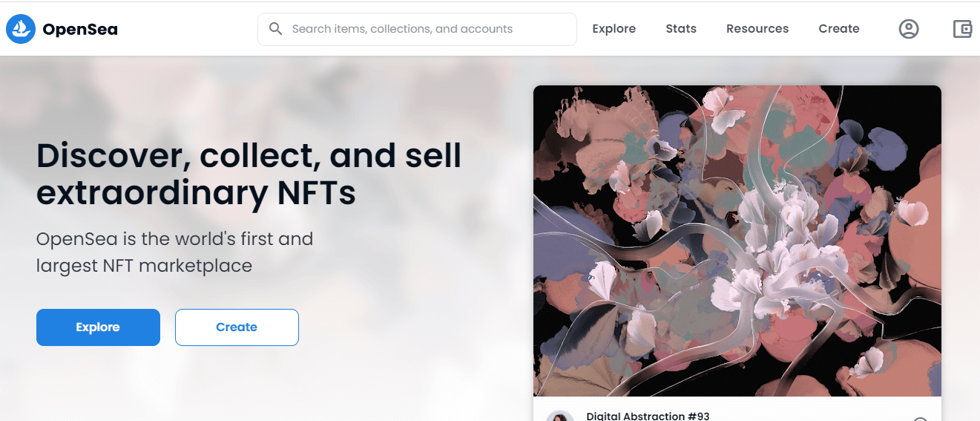This screenshot has height=421, width=980.
Task: Open the Explore menu in navigation bar
Action: [x=614, y=29]
